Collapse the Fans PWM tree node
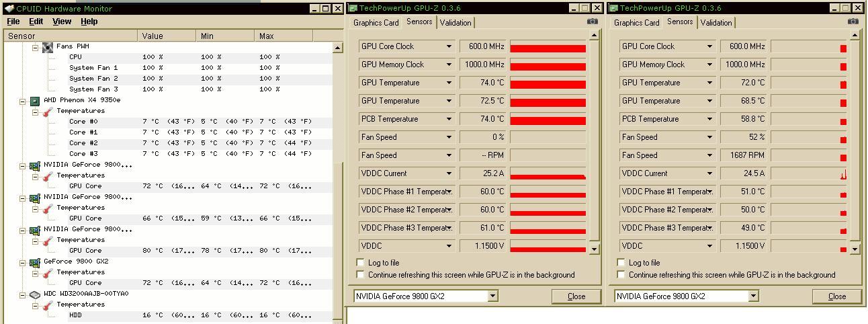 point(35,48)
